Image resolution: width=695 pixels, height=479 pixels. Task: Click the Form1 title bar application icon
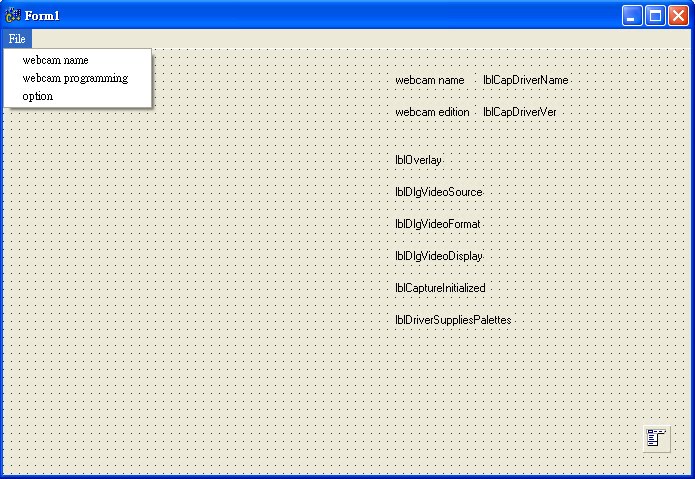pos(13,16)
